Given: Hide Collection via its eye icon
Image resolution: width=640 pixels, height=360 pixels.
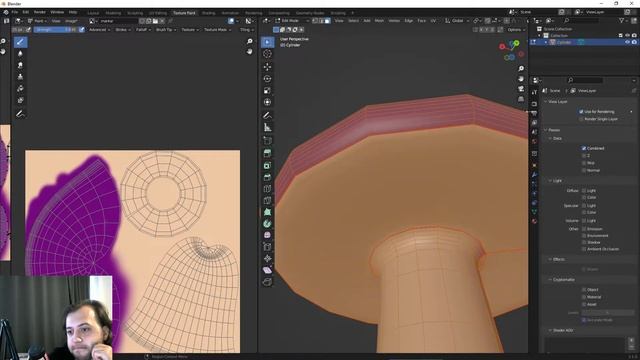Looking at the screenshot, I should pyautogui.click(x=627, y=36).
